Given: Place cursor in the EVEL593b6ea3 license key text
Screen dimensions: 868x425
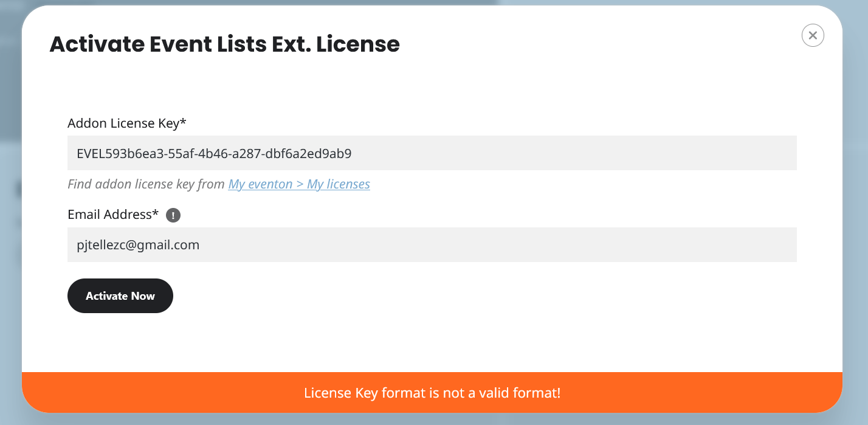Looking at the screenshot, I should pos(214,154).
